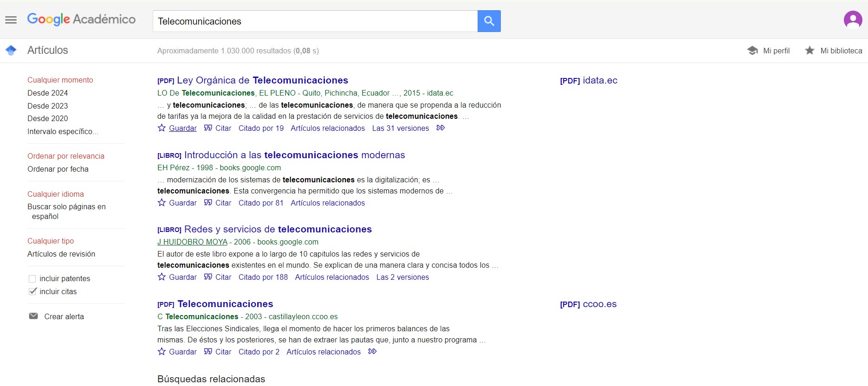This screenshot has height=386, width=868.
Task: Click Citar text for Redes y servicios result
Action: point(223,277)
